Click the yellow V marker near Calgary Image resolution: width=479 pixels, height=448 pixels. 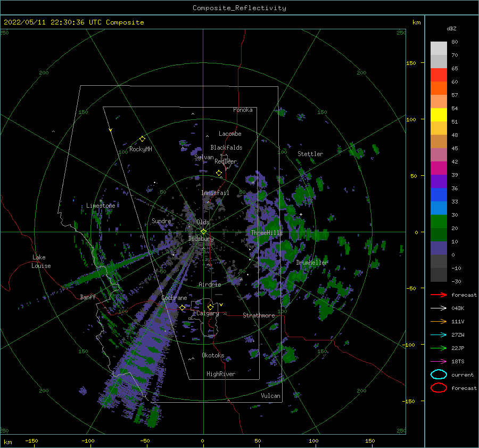coord(221,305)
